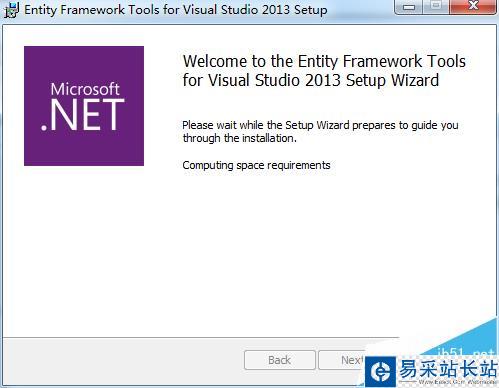The width and height of the screenshot is (499, 388).
Task: Click the 'Microsoft' word inside the logo
Action: tap(85, 89)
